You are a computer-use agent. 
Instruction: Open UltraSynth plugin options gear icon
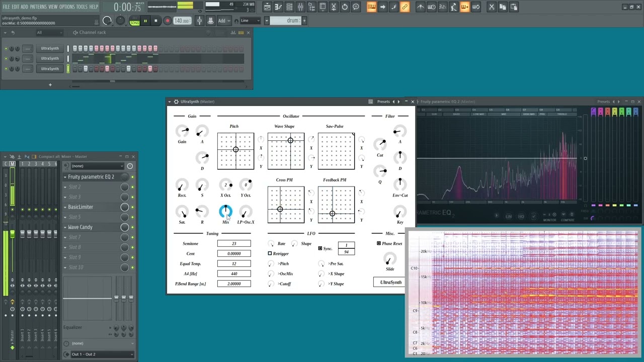176,102
